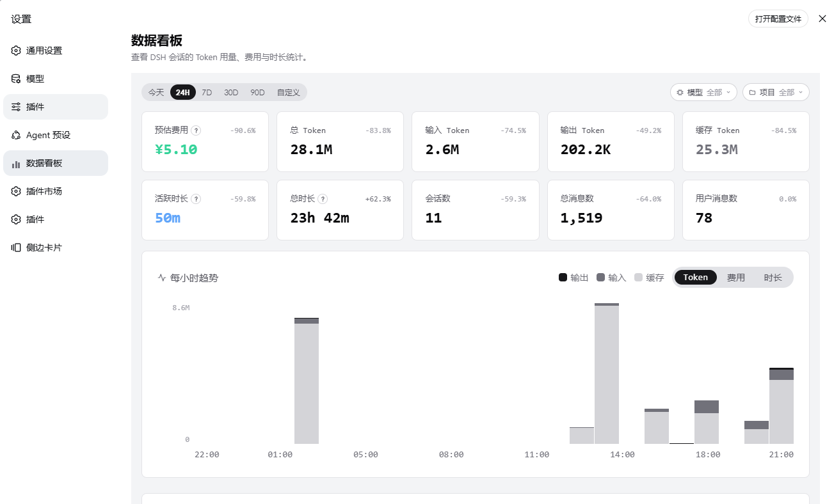The image size is (834, 504).
Task: Click the +62.3% change on 总时长
Action: click(x=378, y=199)
